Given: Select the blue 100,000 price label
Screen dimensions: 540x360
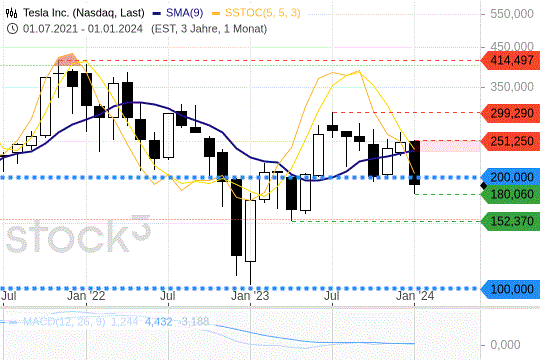Looking at the screenshot, I should click(511, 289).
